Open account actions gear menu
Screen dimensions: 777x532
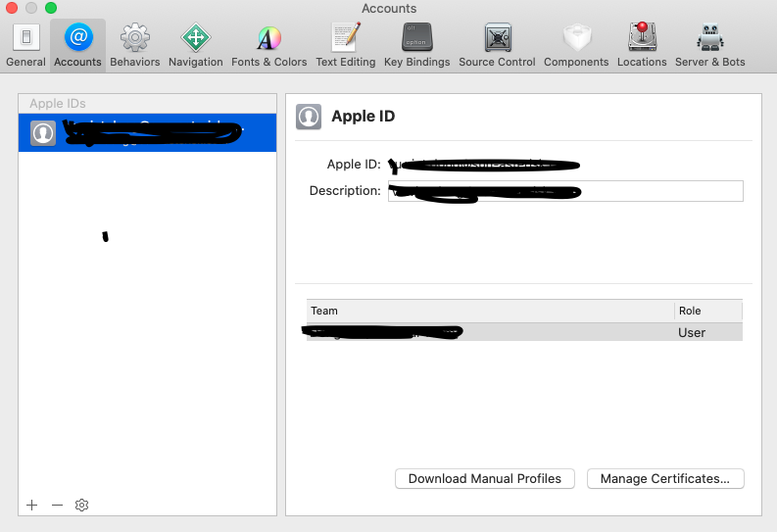point(81,505)
